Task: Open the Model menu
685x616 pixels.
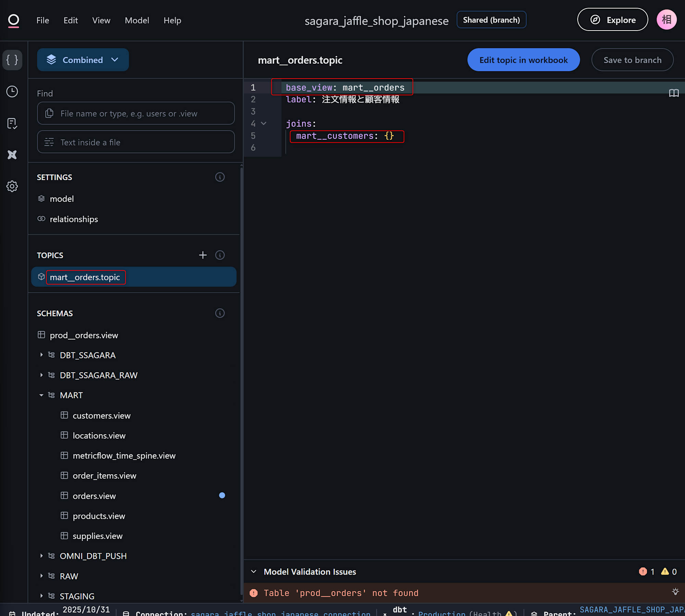Action: pyautogui.click(x=137, y=21)
